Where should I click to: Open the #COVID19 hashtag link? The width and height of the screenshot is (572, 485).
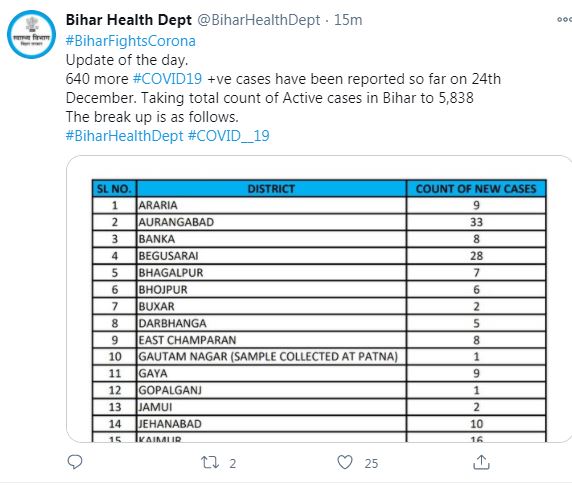tap(167, 79)
